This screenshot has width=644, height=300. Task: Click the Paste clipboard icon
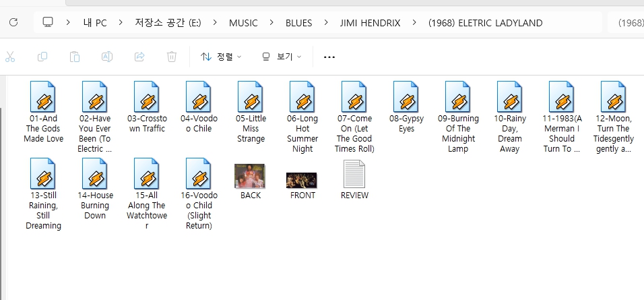click(x=75, y=57)
